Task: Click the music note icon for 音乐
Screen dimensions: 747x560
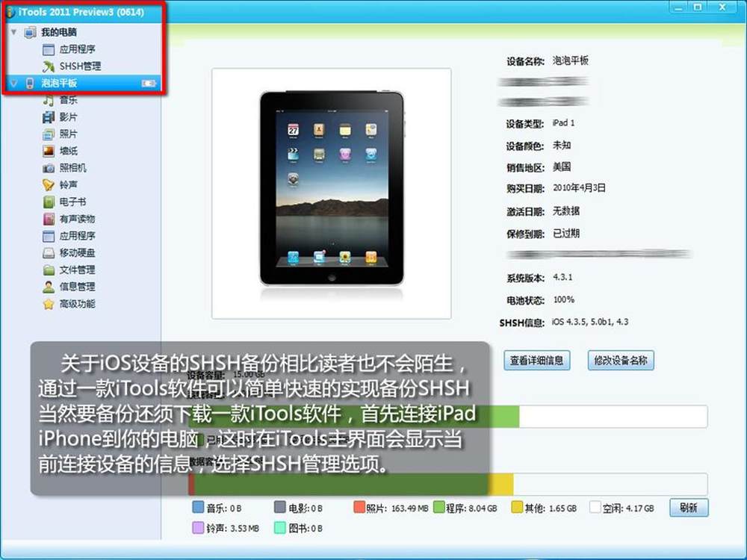Action: (49, 100)
